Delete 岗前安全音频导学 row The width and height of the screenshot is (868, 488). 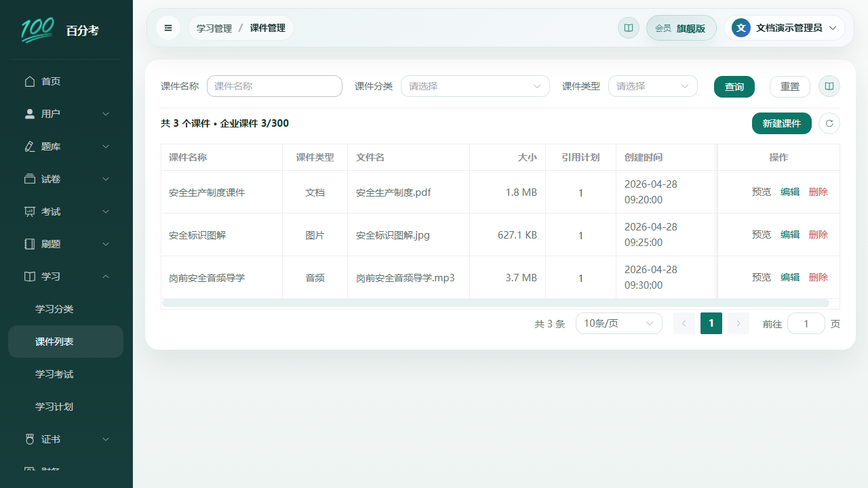coord(818,277)
